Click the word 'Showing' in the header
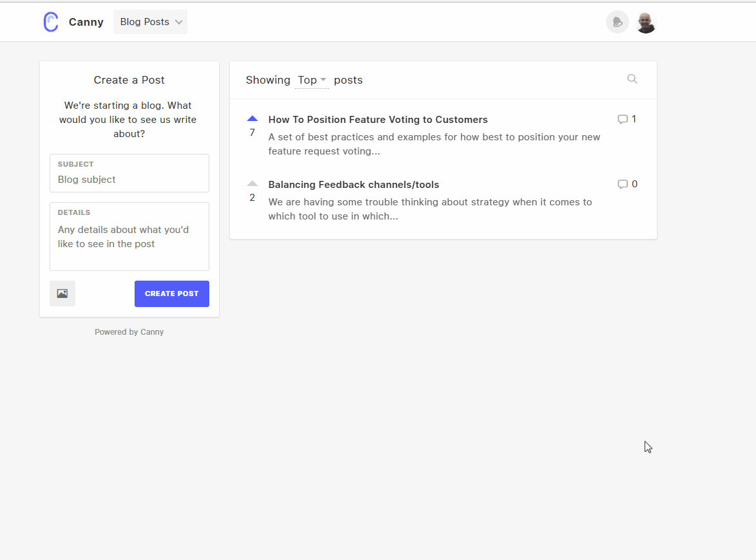The width and height of the screenshot is (756, 560). click(x=268, y=80)
